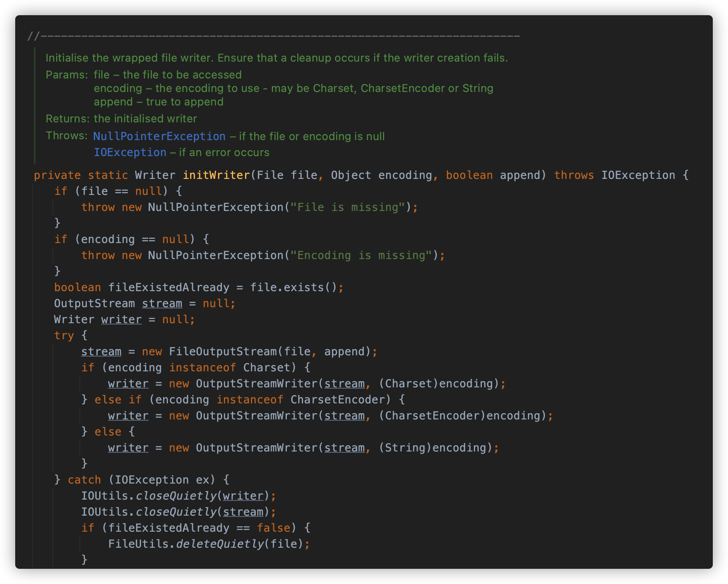Viewport: 728px width, 584px height.
Task: Click the (String)encoding cast
Action: (432, 448)
